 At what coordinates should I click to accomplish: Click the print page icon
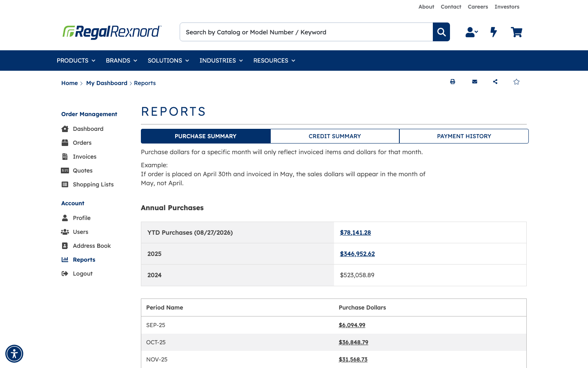click(x=452, y=82)
